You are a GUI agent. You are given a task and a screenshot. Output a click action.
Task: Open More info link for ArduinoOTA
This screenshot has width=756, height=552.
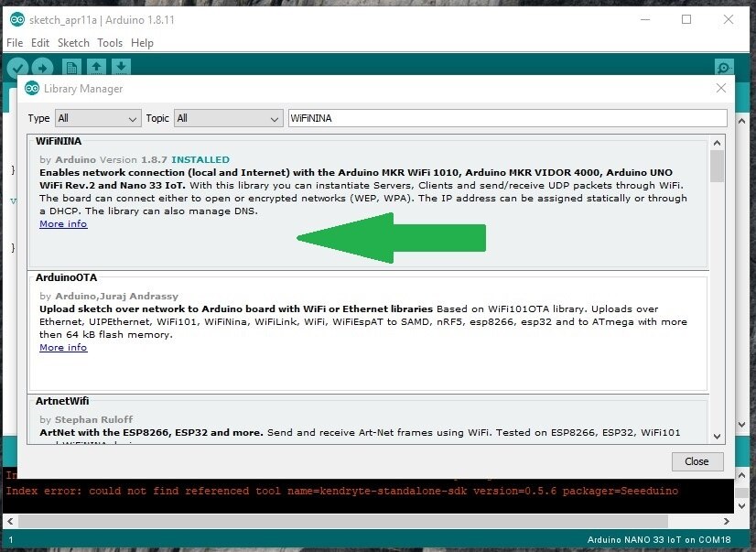pos(63,347)
